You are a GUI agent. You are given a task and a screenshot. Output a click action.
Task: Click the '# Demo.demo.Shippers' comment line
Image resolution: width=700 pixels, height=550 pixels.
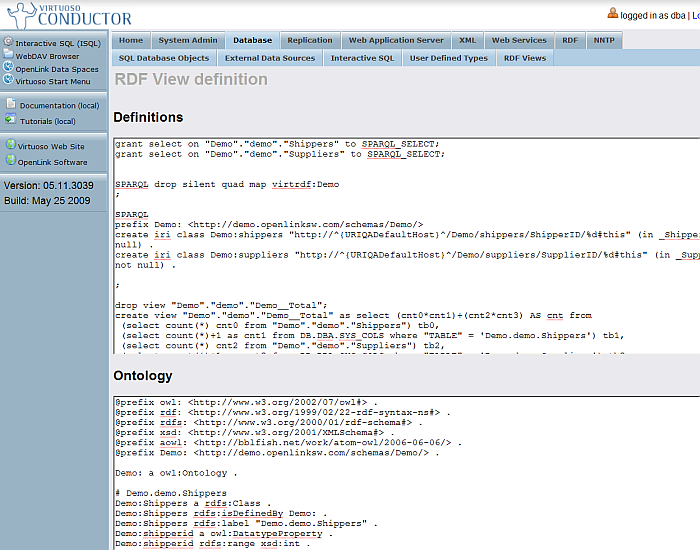[x=171, y=493]
